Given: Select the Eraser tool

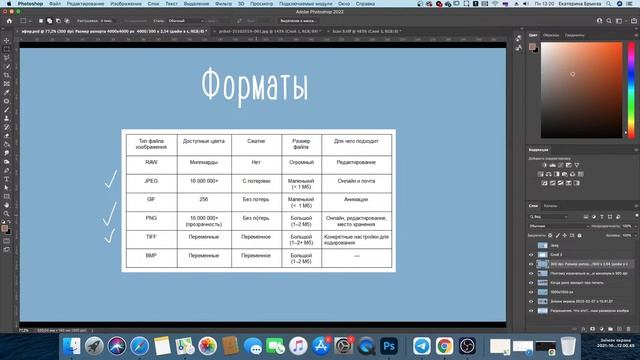Looking at the screenshot, I should coord(7,136).
